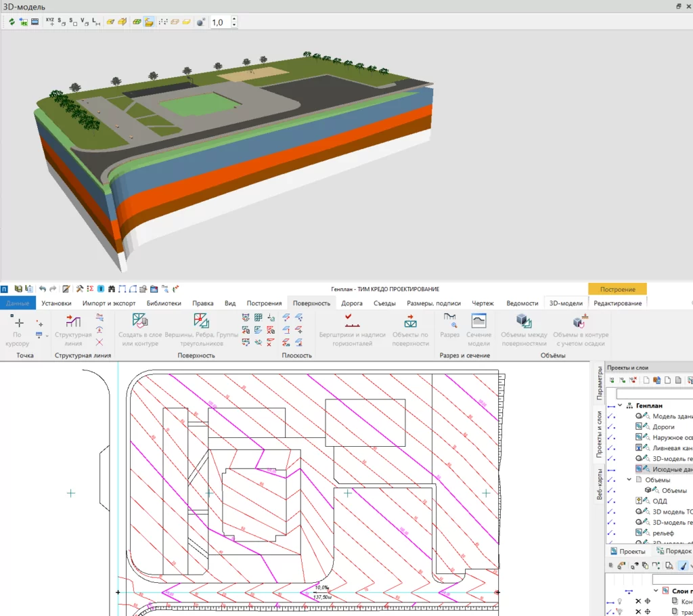Click the grey sphere lighting icon
The height and width of the screenshot is (616, 693).
click(200, 22)
